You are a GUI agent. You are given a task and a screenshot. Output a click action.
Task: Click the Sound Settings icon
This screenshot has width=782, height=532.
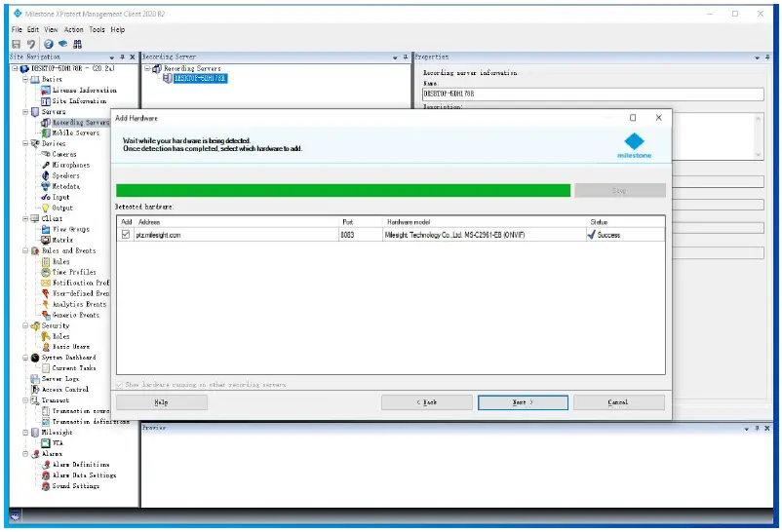click(46, 486)
